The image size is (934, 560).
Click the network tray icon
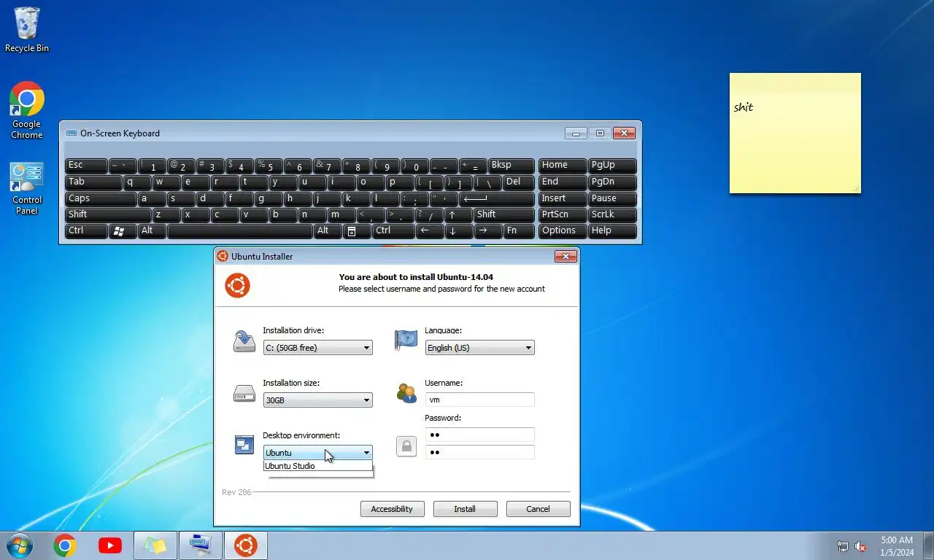coord(843,546)
